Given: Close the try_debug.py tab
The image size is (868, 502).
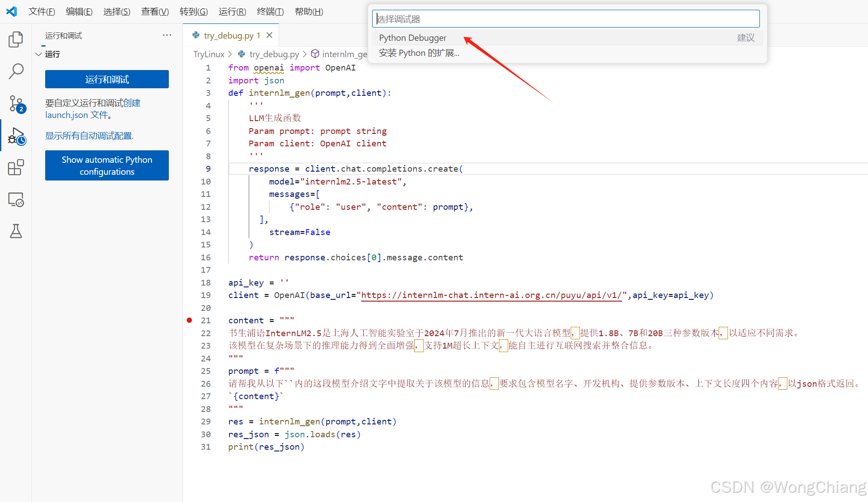Looking at the screenshot, I should [x=269, y=35].
